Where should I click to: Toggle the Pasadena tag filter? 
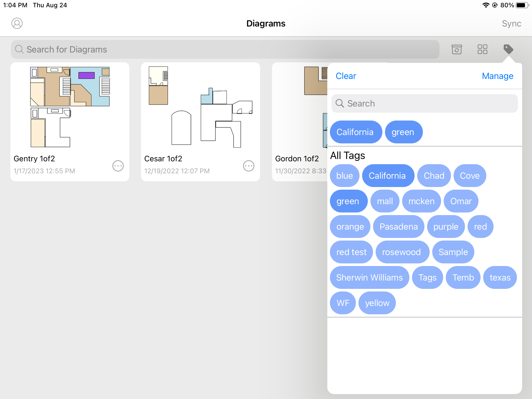click(x=398, y=227)
